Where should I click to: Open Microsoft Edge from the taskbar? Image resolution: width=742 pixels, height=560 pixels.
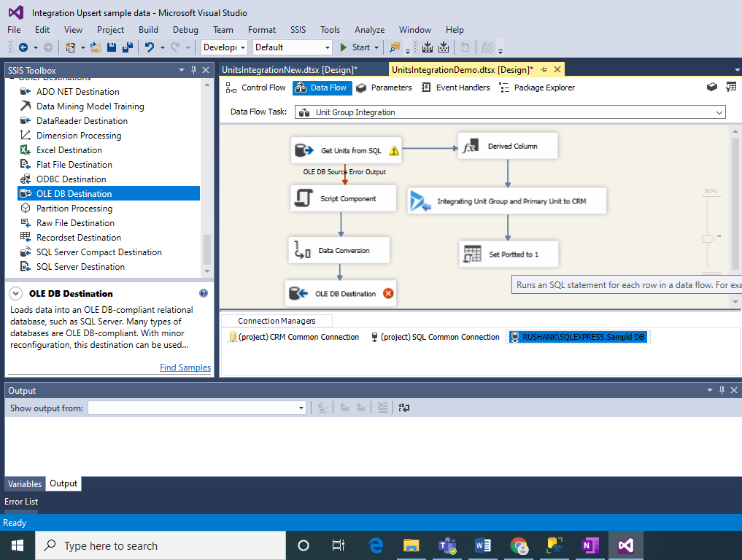click(x=376, y=545)
